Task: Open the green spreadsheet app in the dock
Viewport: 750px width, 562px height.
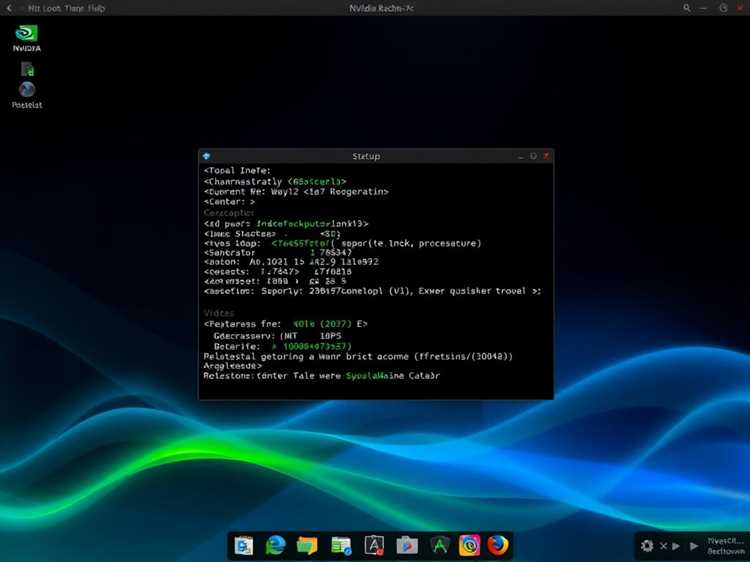Action: (341, 546)
